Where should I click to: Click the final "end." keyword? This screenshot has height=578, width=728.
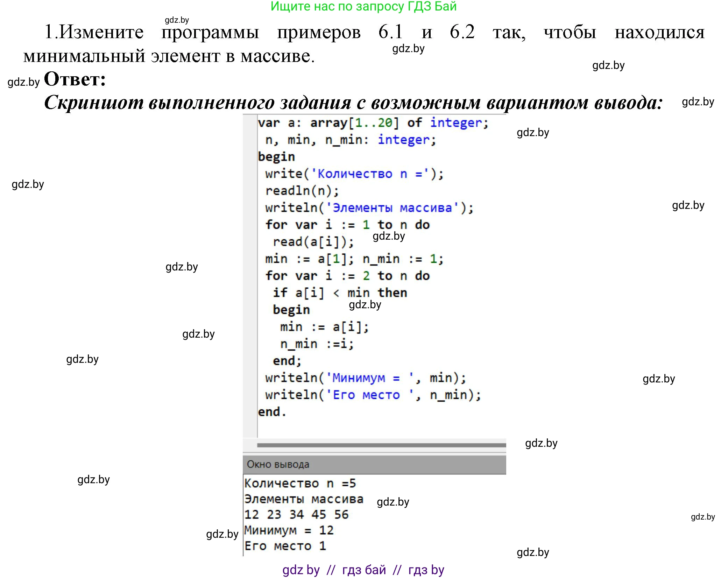(x=271, y=411)
